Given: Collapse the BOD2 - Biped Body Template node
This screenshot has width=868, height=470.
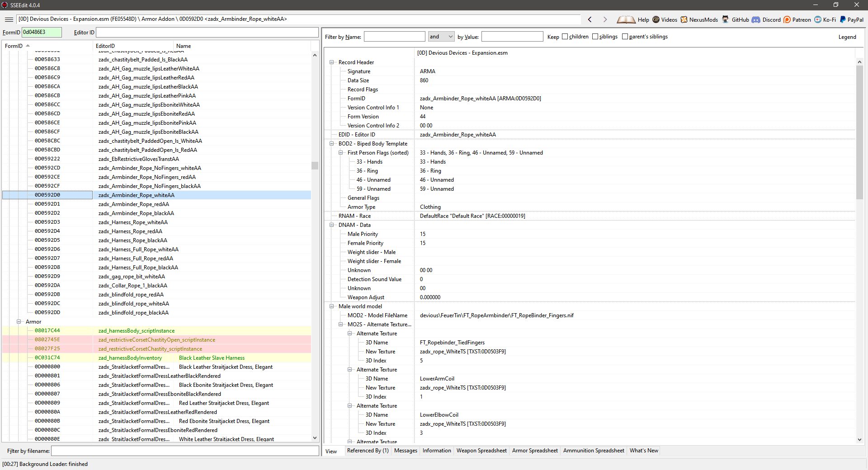Looking at the screenshot, I should click(x=331, y=144).
